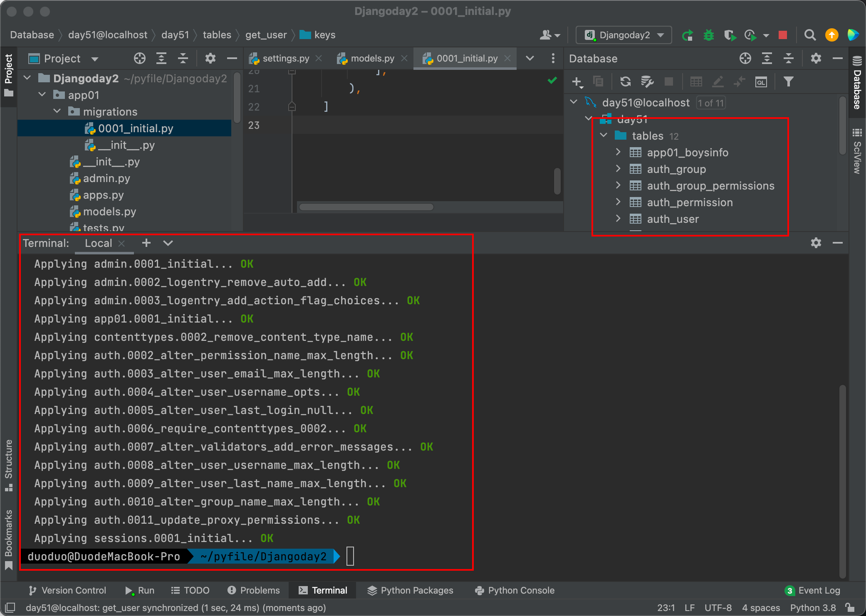Open the TODO tool window
The height and width of the screenshot is (616, 866).
pyautogui.click(x=191, y=590)
